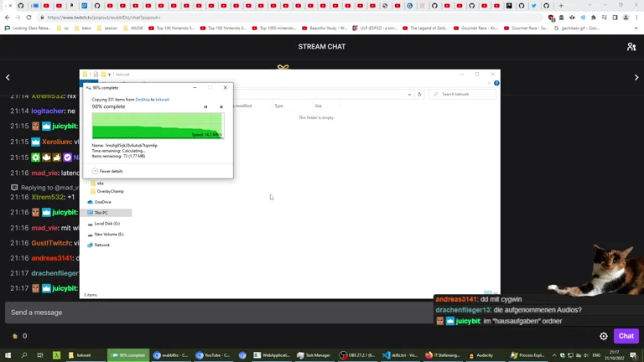Image resolution: width=644 pixels, height=362 pixels.
Task: Open OneDrive in the sidebar
Action: point(102,202)
